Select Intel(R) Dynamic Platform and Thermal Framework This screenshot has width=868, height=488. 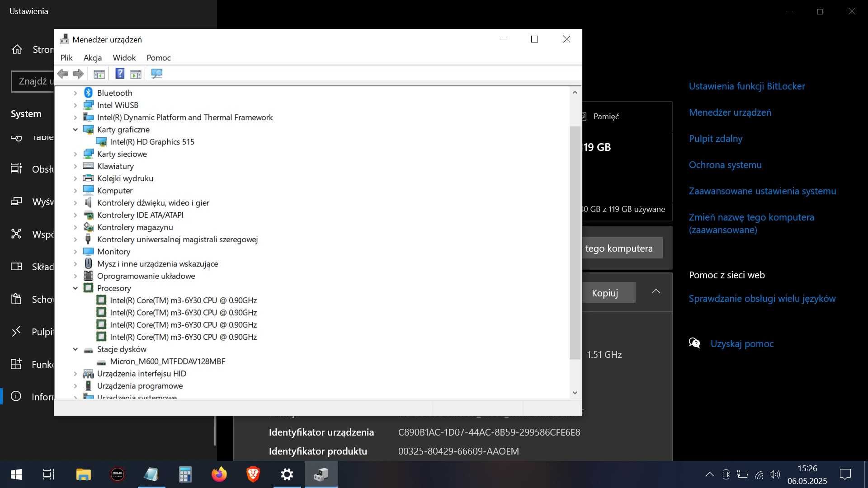(x=185, y=117)
